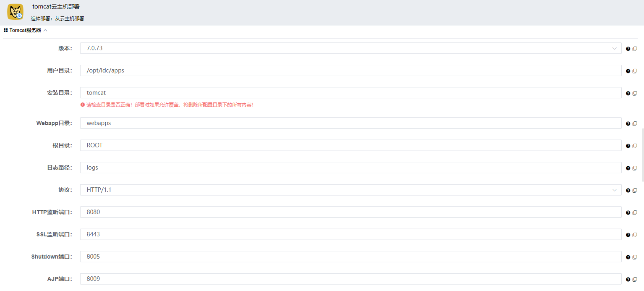Viewport: 644px width, 291px height.
Task: Copy the Webapp目录 field value
Action: click(x=635, y=124)
